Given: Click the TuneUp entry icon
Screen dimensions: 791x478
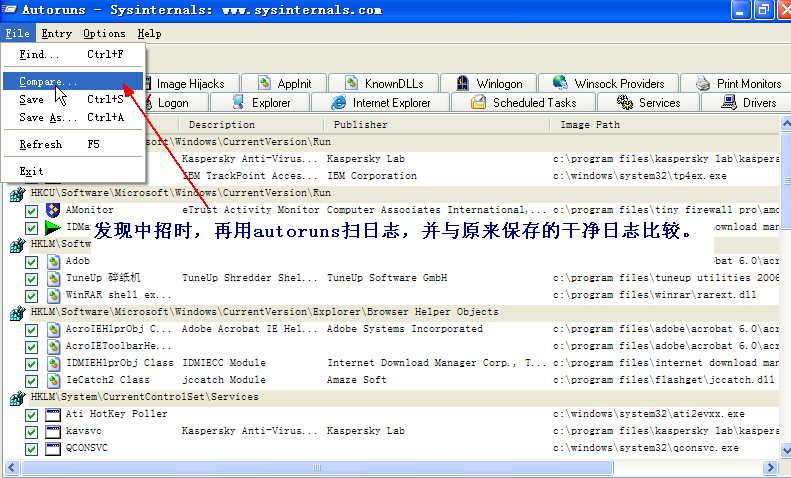Looking at the screenshot, I should (x=53, y=278).
